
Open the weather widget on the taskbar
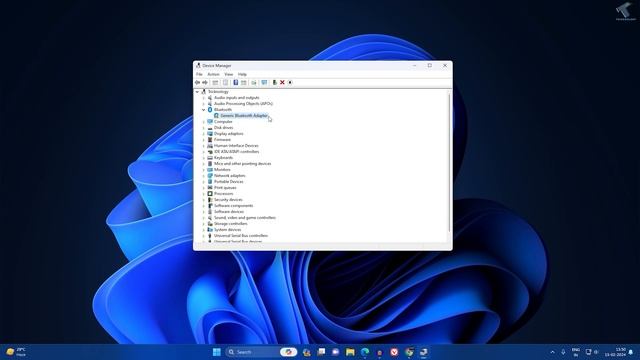16,352
